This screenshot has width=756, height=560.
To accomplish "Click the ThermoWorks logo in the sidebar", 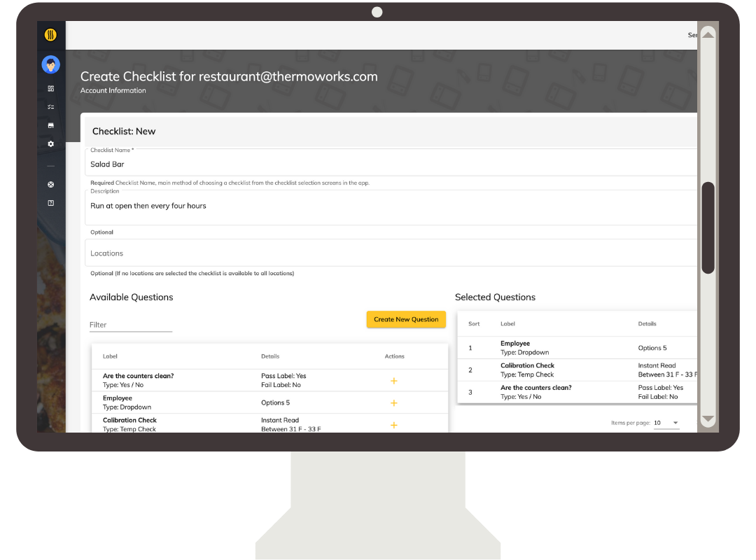I will tap(50, 35).
